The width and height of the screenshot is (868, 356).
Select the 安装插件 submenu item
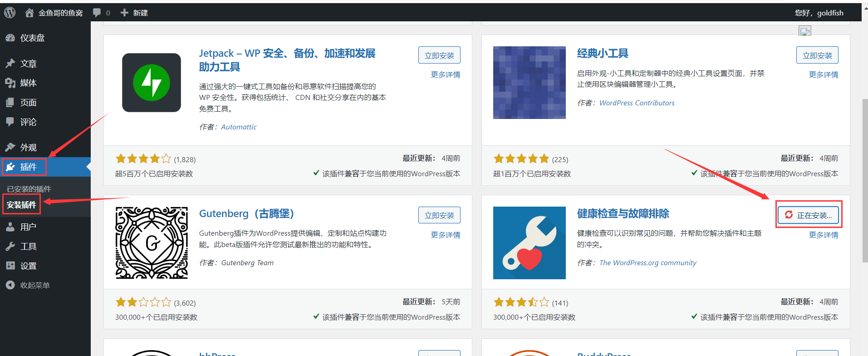[x=21, y=205]
